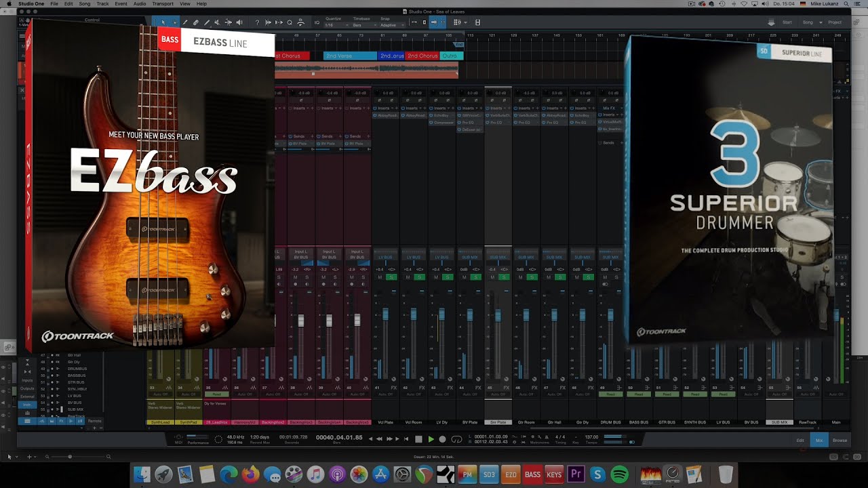868x488 pixels.
Task: Select the Eraser tool
Action: [x=196, y=22]
